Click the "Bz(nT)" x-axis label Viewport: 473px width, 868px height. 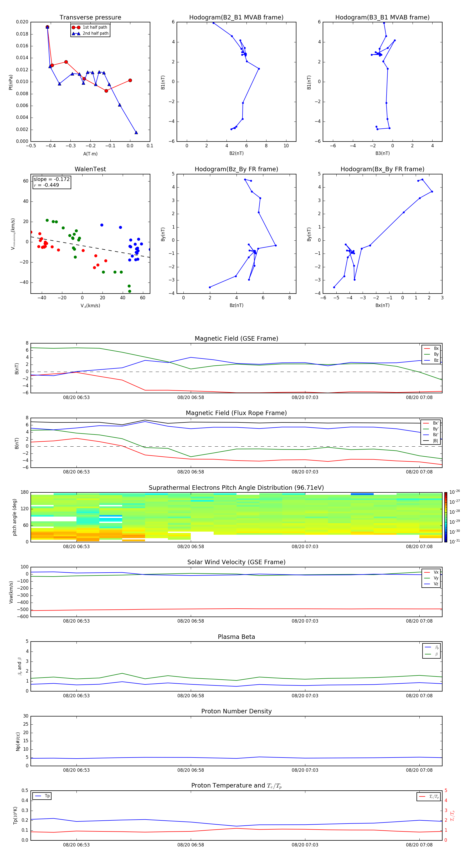pos(236,305)
